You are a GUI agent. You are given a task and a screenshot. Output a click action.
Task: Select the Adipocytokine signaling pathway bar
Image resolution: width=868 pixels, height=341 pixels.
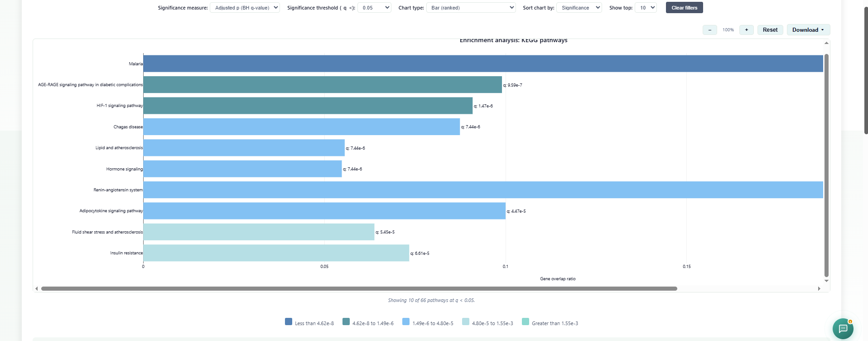click(x=324, y=211)
